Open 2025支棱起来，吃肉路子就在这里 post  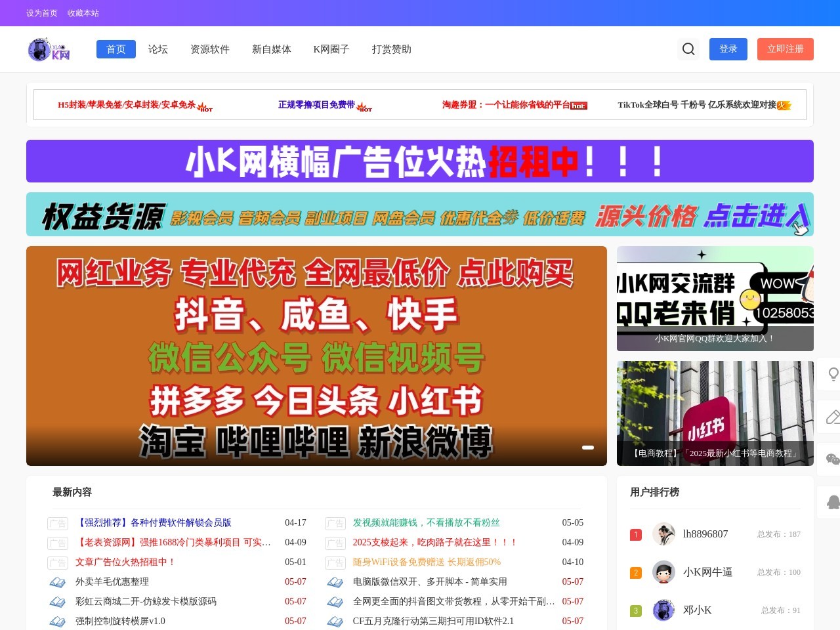click(x=436, y=543)
